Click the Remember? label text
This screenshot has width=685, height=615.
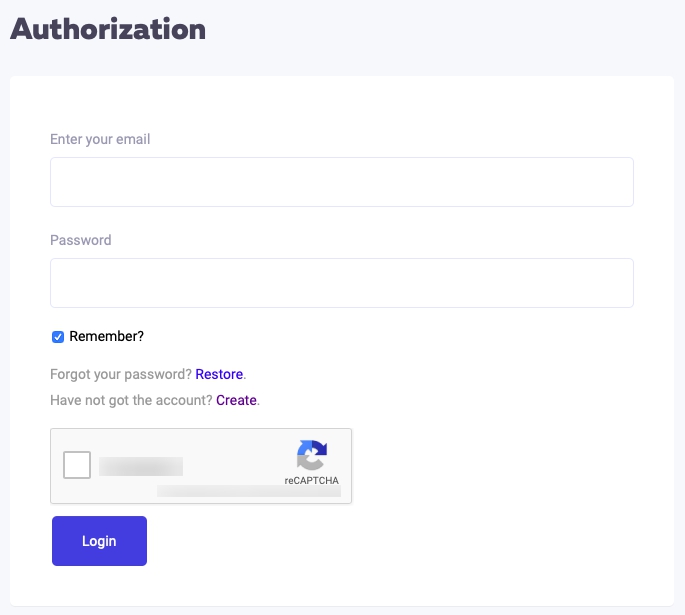point(107,336)
